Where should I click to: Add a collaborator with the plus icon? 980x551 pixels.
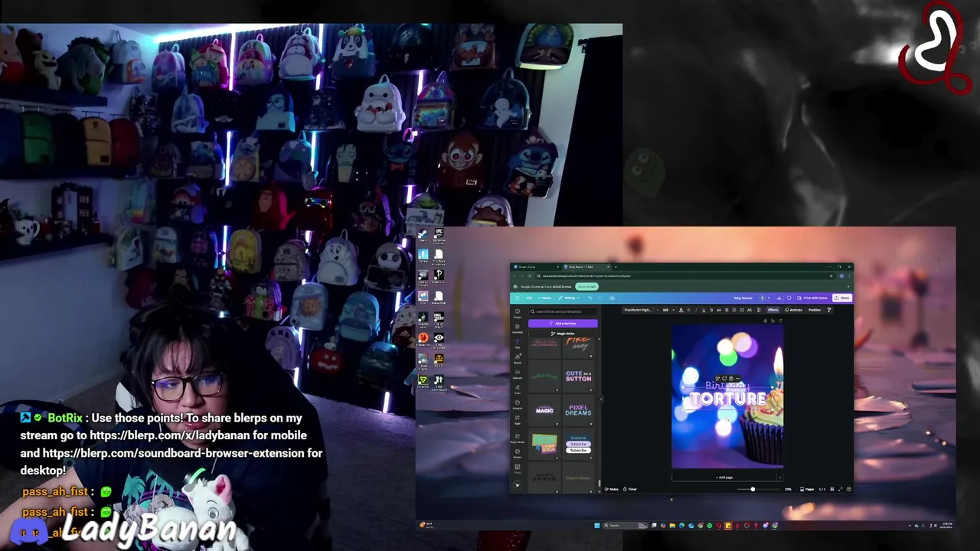click(769, 298)
